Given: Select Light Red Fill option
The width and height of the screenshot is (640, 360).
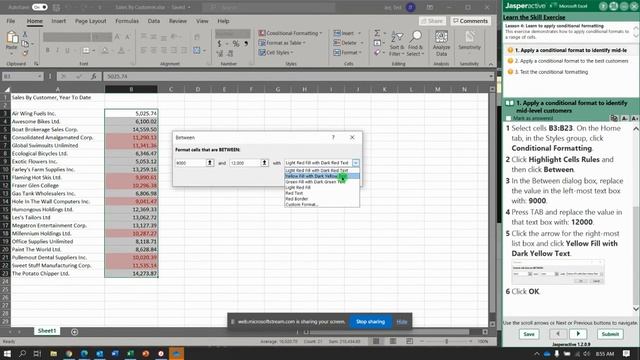Looking at the screenshot, I should point(322,187).
